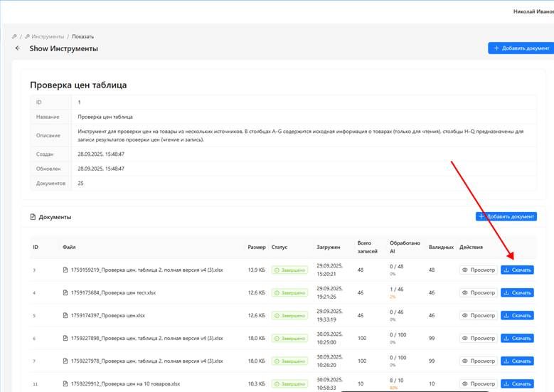Click the Статус column header
This screenshot has height=392, width=554.
(279, 248)
